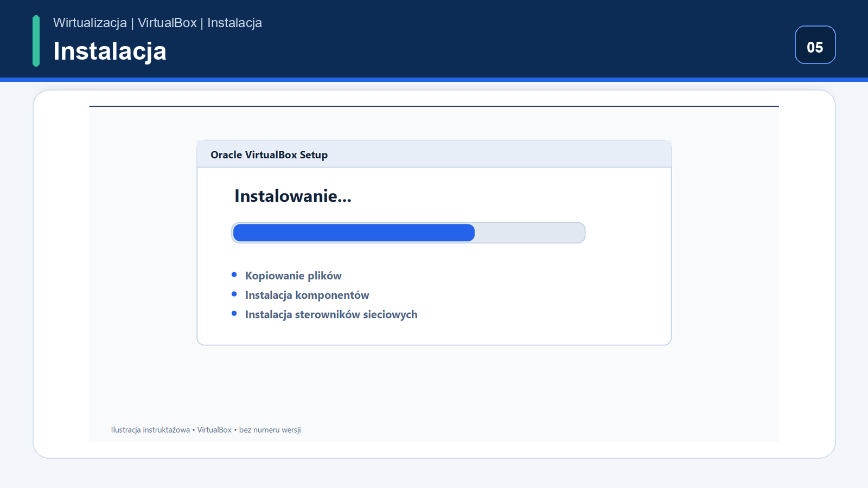This screenshot has width=868, height=488.
Task: Click the 'Oracle VirtualBox Setup' title bar
Action: [434, 155]
